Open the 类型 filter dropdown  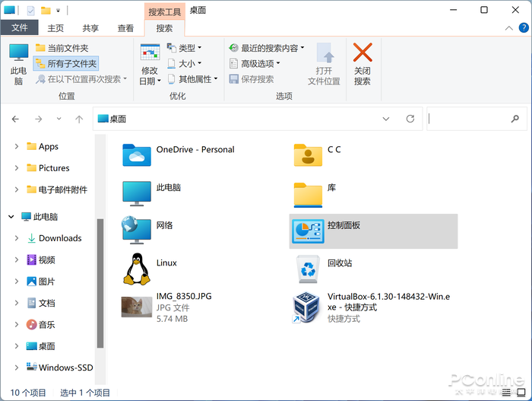coord(185,48)
